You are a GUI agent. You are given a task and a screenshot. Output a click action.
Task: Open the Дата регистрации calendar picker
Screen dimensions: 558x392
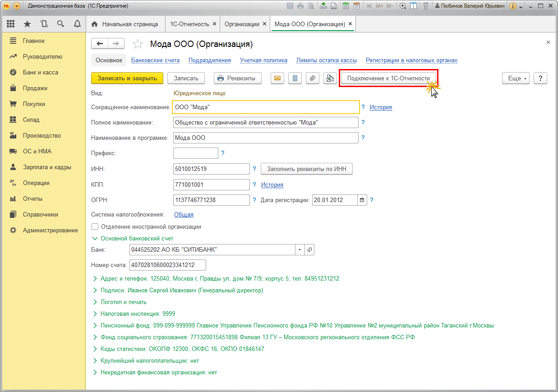click(x=362, y=200)
